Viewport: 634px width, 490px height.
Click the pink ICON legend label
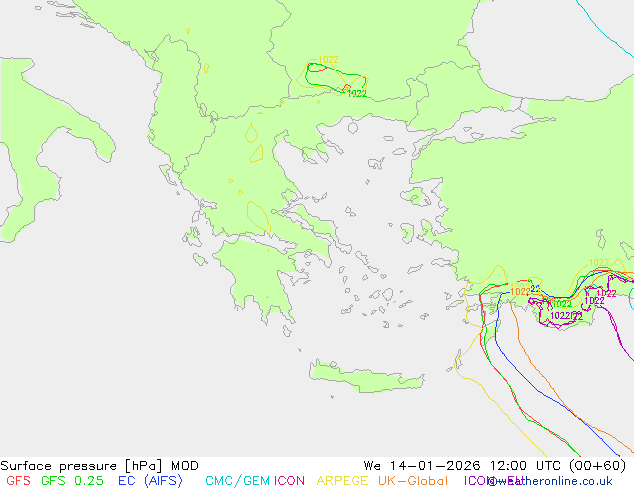[289, 481]
